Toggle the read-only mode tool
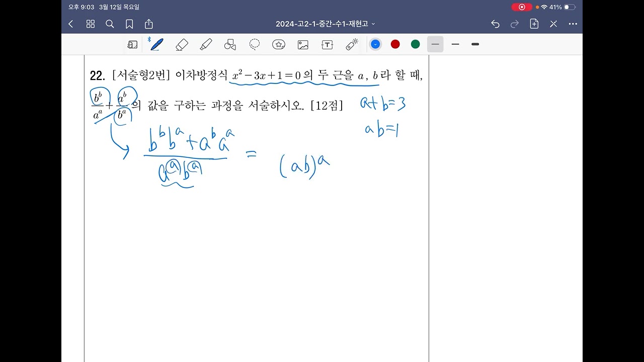Image resolution: width=644 pixels, height=362 pixels. [132, 44]
